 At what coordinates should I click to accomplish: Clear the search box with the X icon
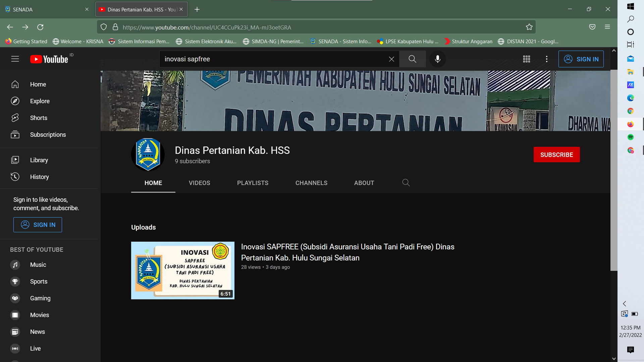(391, 59)
